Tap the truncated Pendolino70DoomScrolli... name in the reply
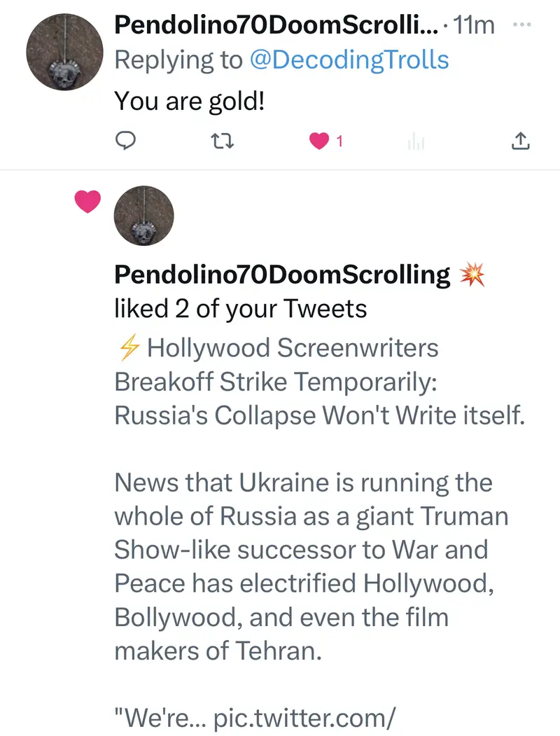 276,25
